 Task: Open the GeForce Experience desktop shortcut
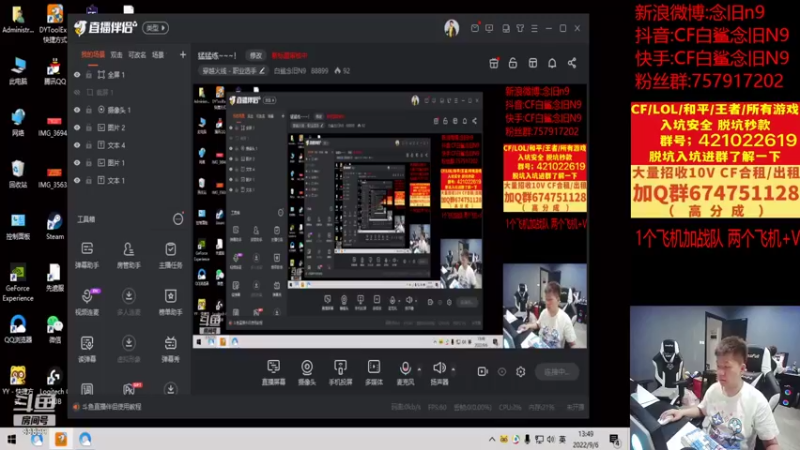17,283
